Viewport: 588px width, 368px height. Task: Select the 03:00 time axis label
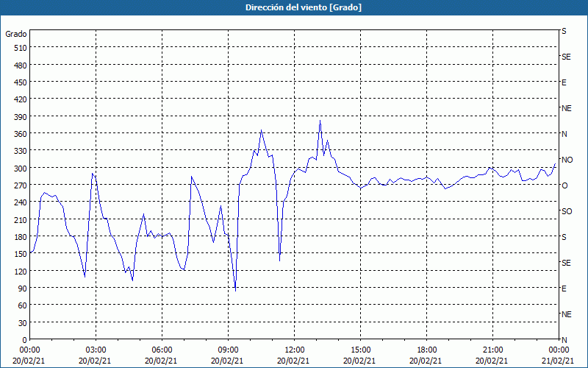coord(96,350)
